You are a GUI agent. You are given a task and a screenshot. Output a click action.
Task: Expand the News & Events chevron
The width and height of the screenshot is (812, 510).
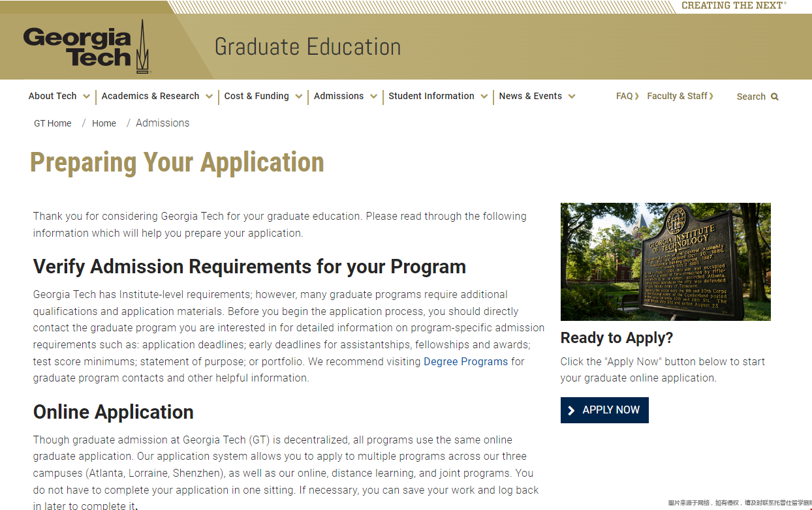[571, 97]
